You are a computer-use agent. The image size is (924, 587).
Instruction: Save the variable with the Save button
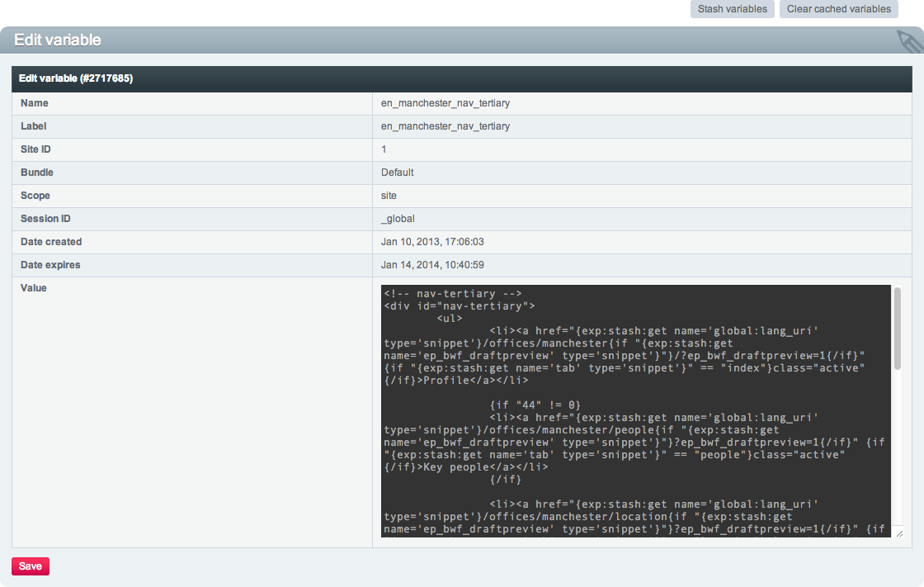[x=31, y=566]
